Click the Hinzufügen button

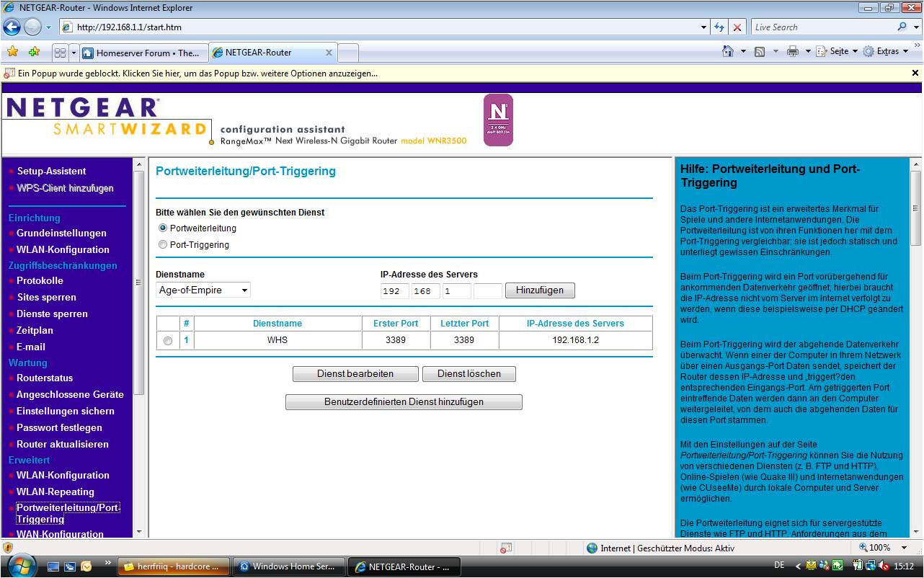point(540,290)
